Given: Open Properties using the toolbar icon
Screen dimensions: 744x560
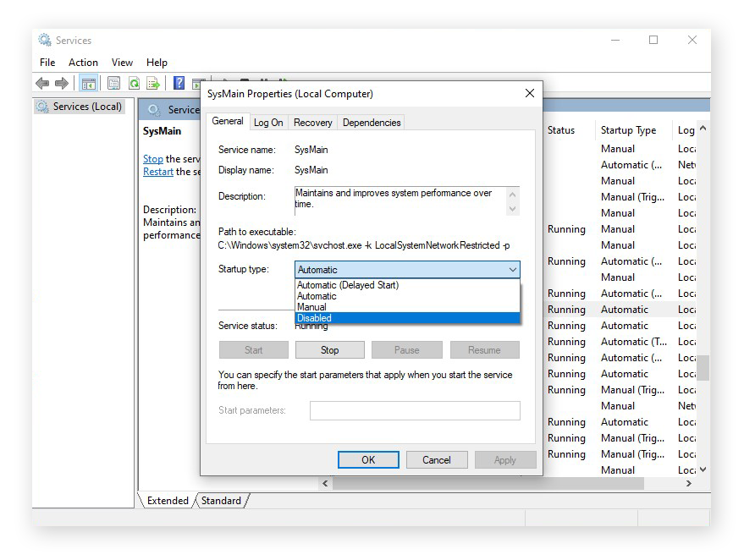Looking at the screenshot, I should point(113,82).
